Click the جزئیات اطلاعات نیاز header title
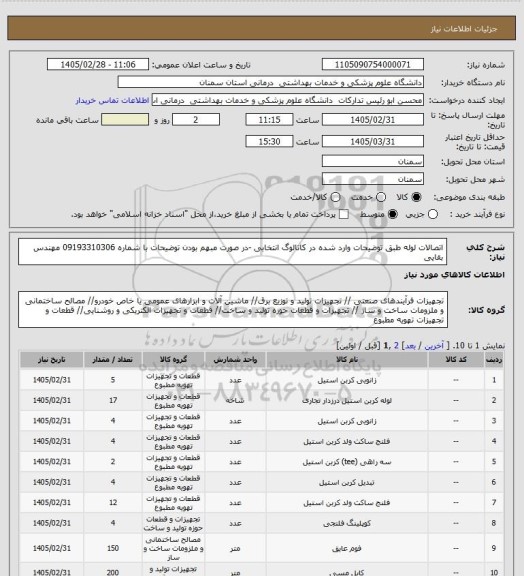 pyautogui.click(x=464, y=29)
